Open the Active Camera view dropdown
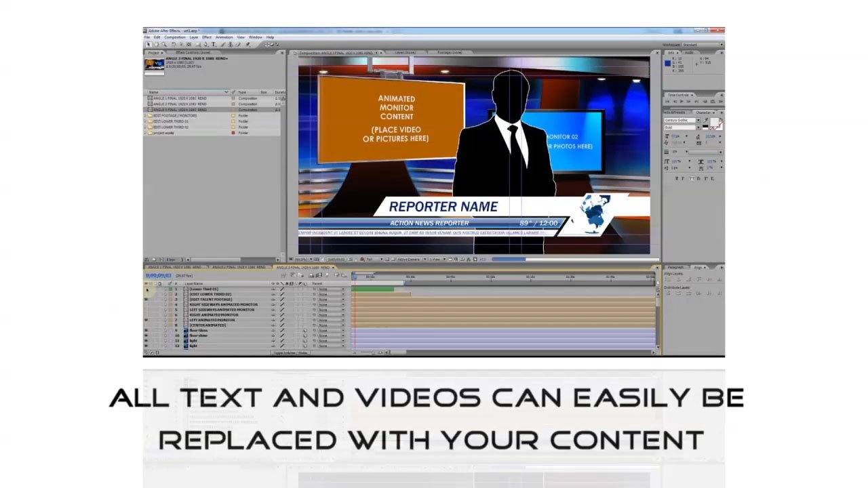Screen dimensions: 868x488 (x=412, y=259)
